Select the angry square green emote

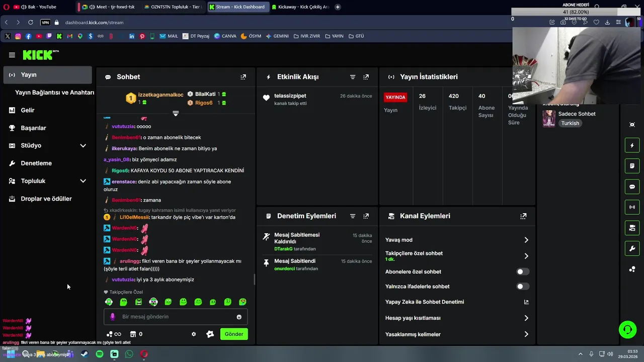pyautogui.click(x=138, y=302)
